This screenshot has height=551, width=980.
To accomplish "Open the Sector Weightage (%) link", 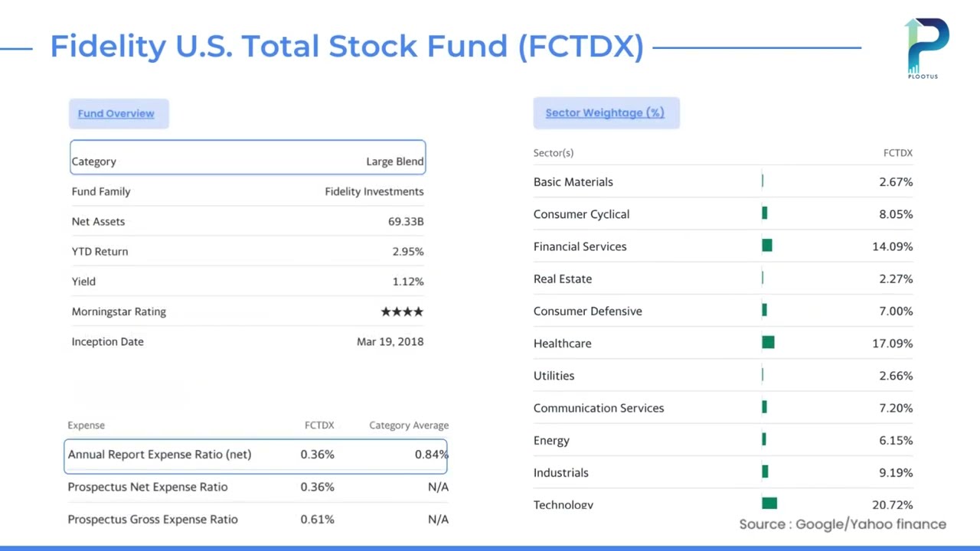I will (x=605, y=112).
